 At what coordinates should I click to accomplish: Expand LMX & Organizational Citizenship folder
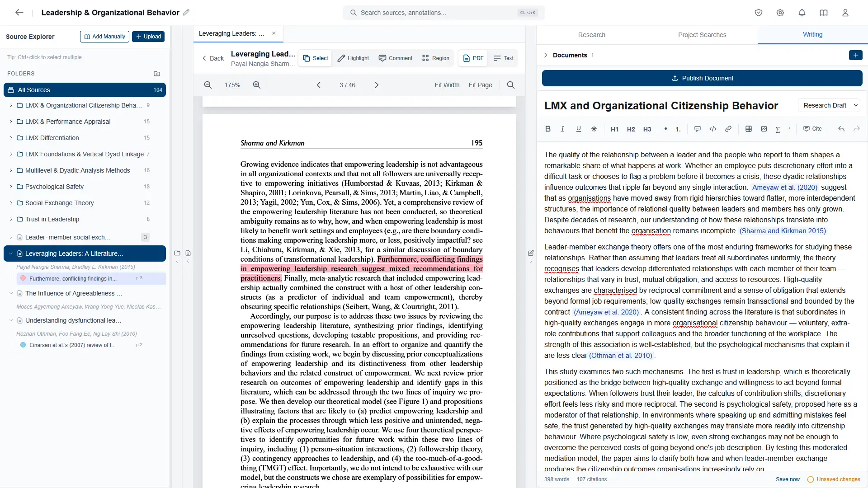pyautogui.click(x=11, y=105)
